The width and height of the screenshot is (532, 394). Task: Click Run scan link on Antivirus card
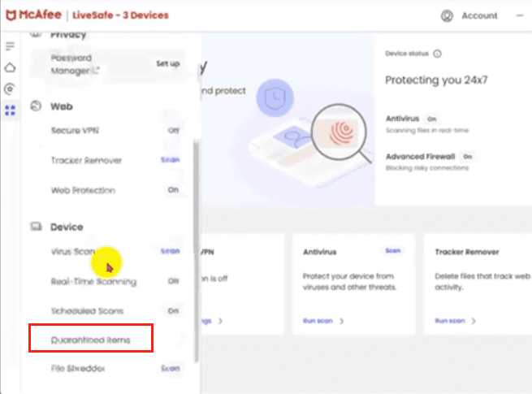[318, 321]
